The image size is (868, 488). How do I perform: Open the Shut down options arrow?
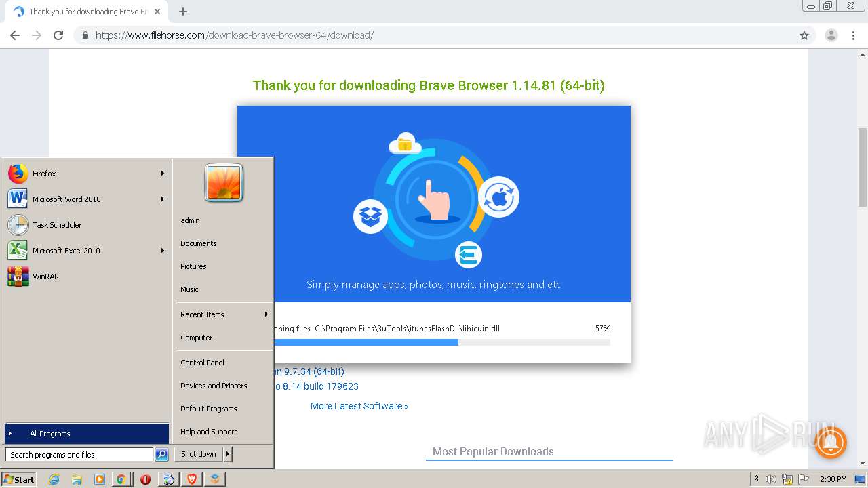tap(227, 454)
